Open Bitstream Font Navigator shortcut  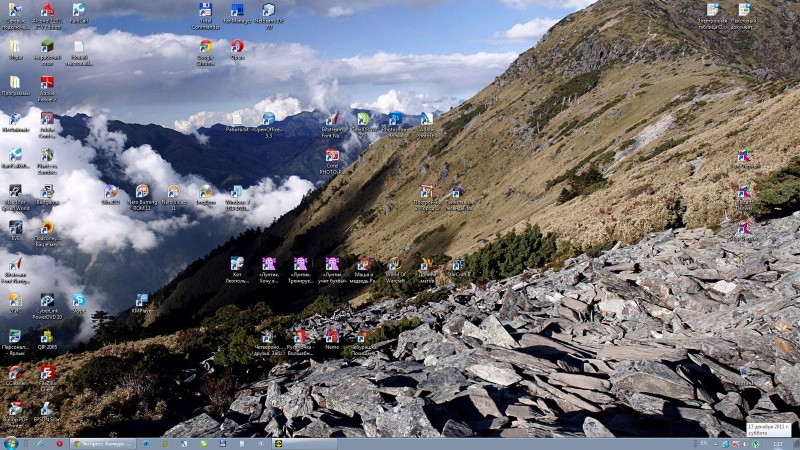pos(332,119)
